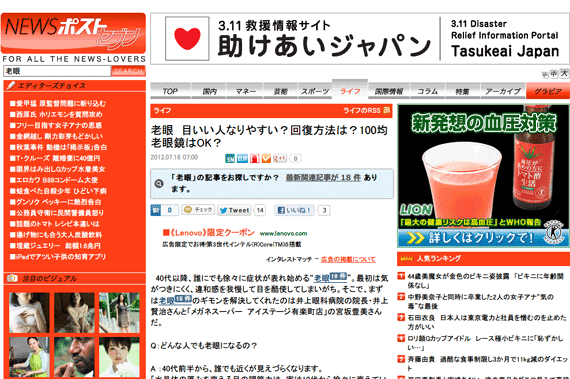Click the blue 拍手 clap counter icon

point(156,210)
